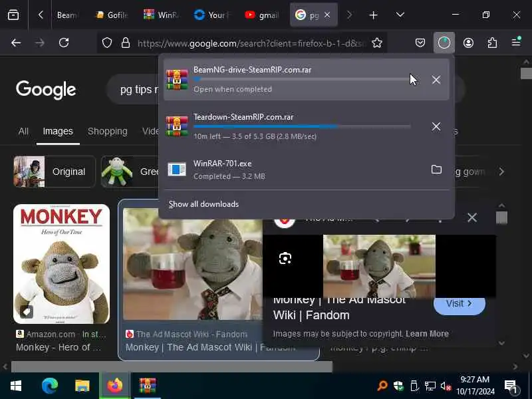
Task: Open the monkey holding tea image result
Action: [x=192, y=264]
